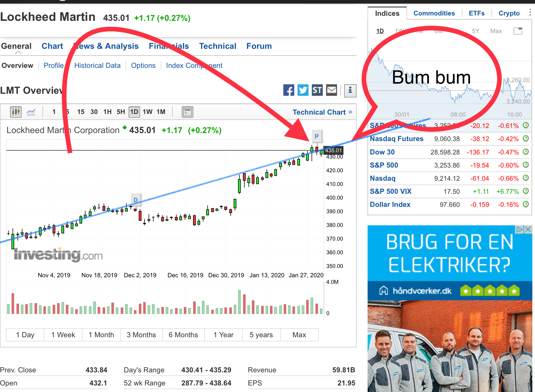The image size is (535, 392).
Task: Select the 5H interval
Action: point(121,112)
